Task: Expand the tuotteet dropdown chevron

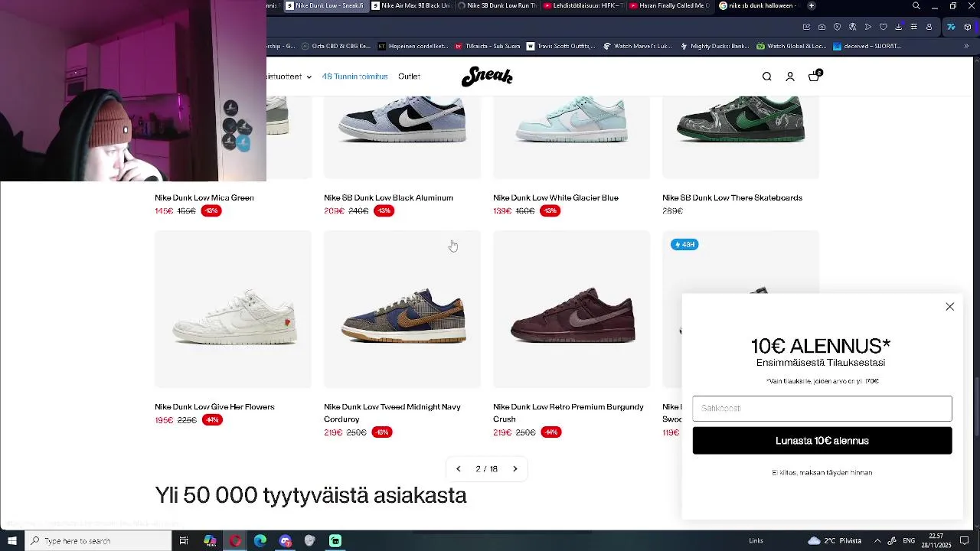Action: point(309,77)
